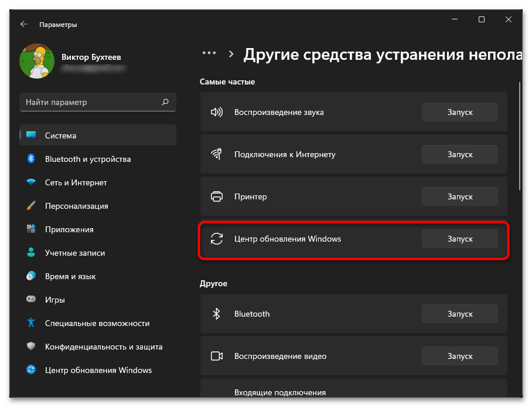Go to Сеть и Интернет section
Viewport: 532px width, 407px height.
click(98, 182)
